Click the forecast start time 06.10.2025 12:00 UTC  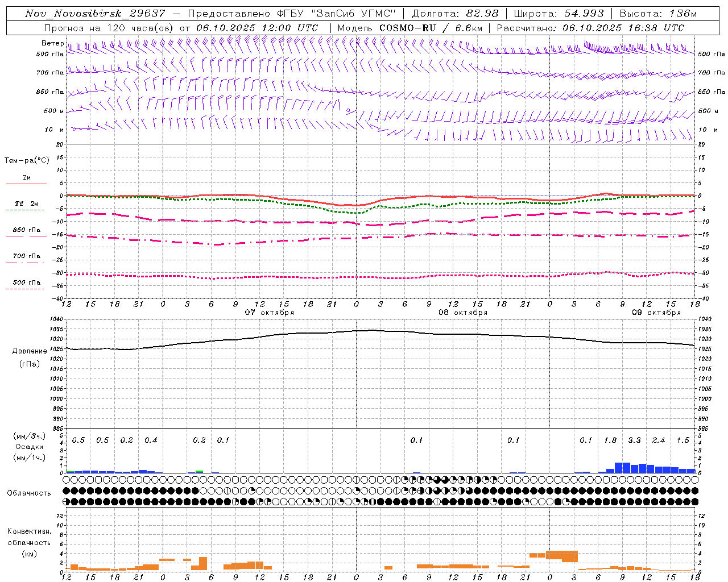coord(257,28)
